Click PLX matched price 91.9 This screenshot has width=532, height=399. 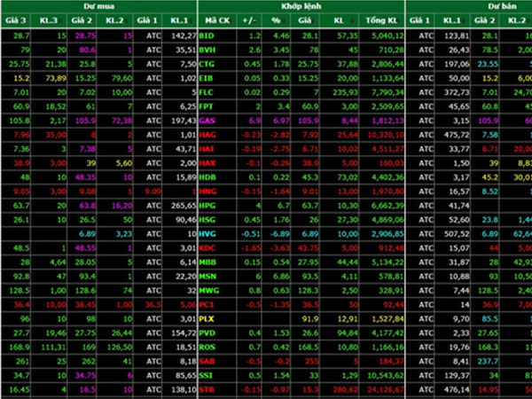tap(310, 319)
